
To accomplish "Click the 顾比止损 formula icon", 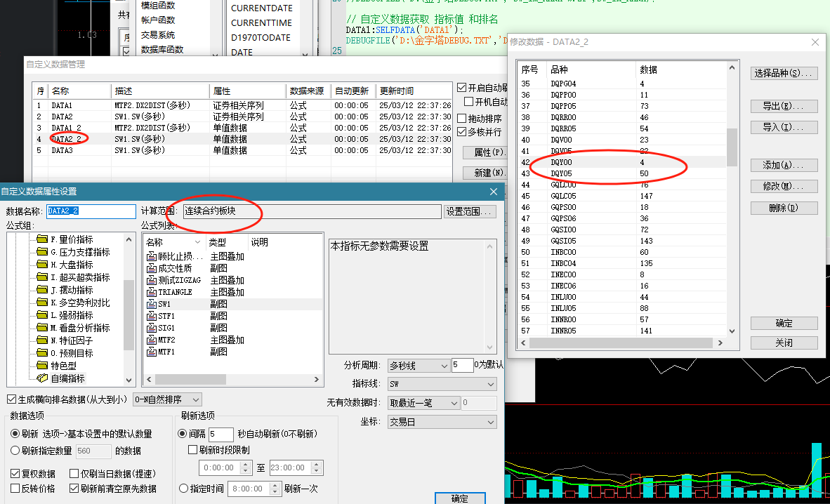I will tap(152, 257).
